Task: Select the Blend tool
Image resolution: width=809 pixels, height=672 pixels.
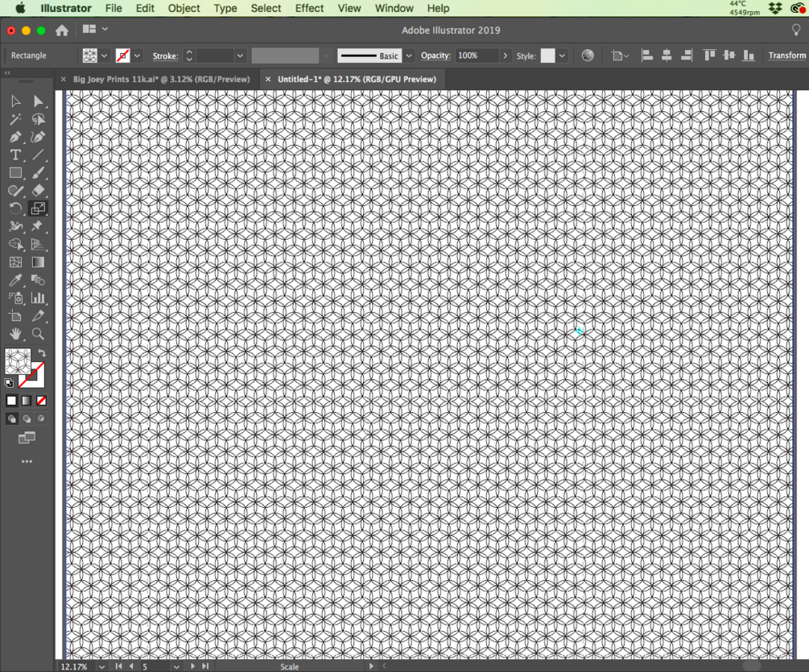Action: (x=38, y=280)
